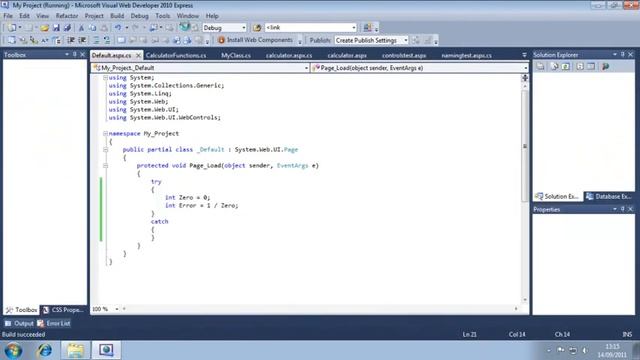Click the last icon in Solution Explorer toolbar
This screenshot has height=360, width=640.
(x=606, y=66)
